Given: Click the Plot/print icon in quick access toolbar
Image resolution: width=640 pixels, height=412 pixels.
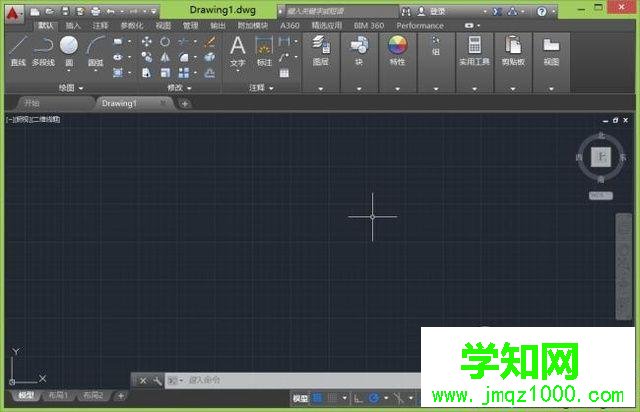Looking at the screenshot, I should point(95,11).
